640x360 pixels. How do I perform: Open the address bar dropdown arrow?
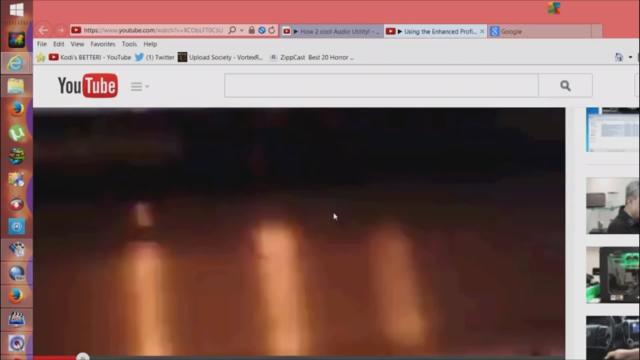[x=242, y=31]
